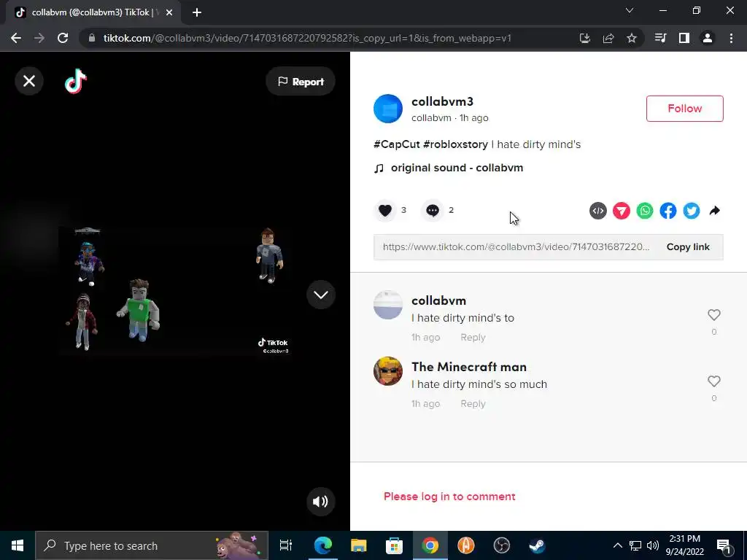This screenshot has height=560, width=747.
Task: Click Please log in to comment
Action: 449,496
